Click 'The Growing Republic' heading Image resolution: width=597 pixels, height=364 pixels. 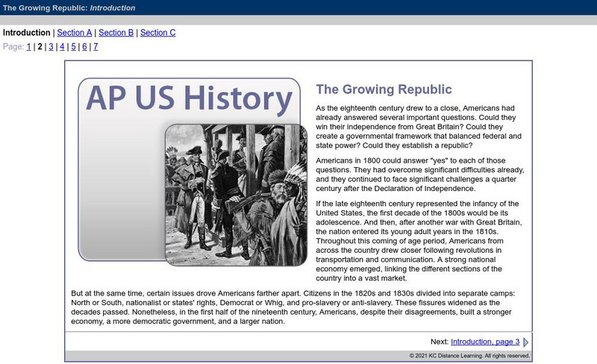[384, 90]
